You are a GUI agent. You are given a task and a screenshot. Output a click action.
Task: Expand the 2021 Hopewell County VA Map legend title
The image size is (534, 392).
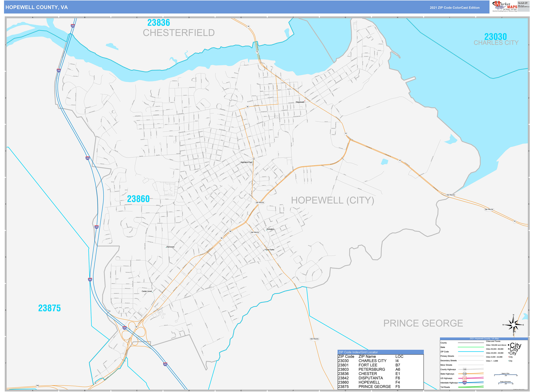[x=484, y=339]
